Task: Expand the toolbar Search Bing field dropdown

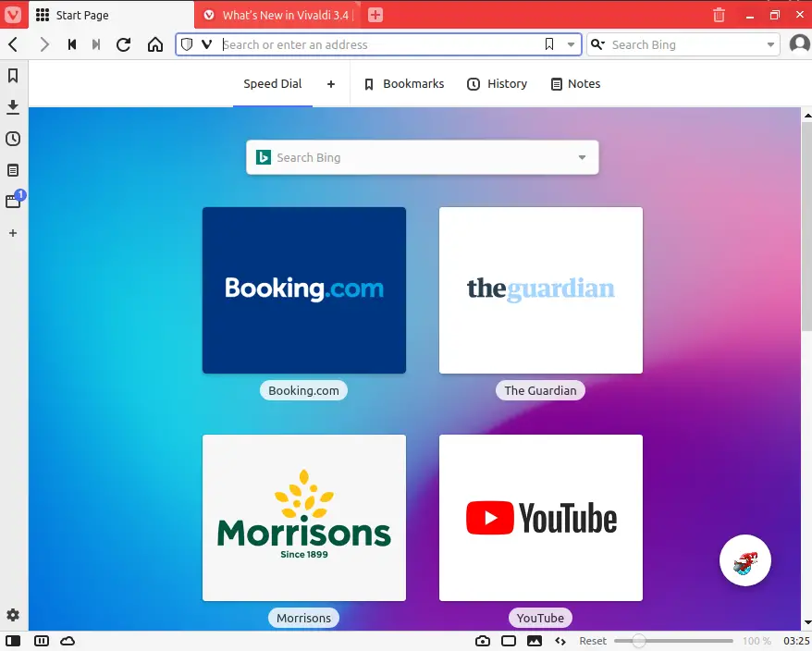Action: pos(771,44)
